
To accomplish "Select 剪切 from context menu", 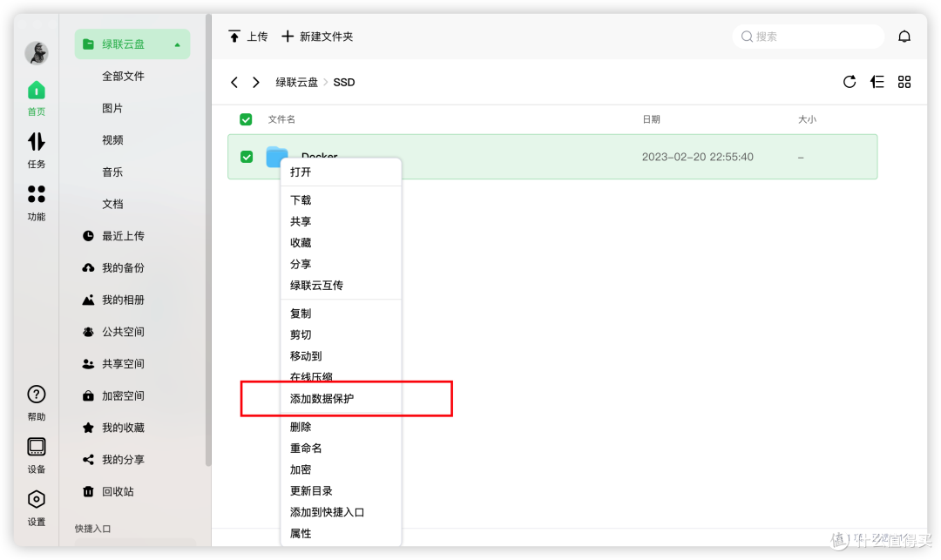I will pyautogui.click(x=341, y=334).
